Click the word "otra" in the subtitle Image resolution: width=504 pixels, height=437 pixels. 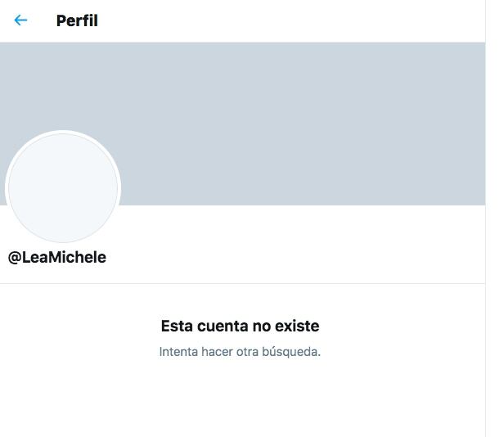[247, 352]
